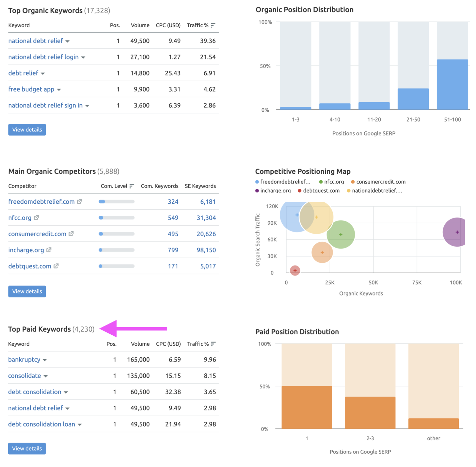Screen dimensions: 476x467
Task: Click the purple incharge.org bubble in map
Action: coord(455,232)
